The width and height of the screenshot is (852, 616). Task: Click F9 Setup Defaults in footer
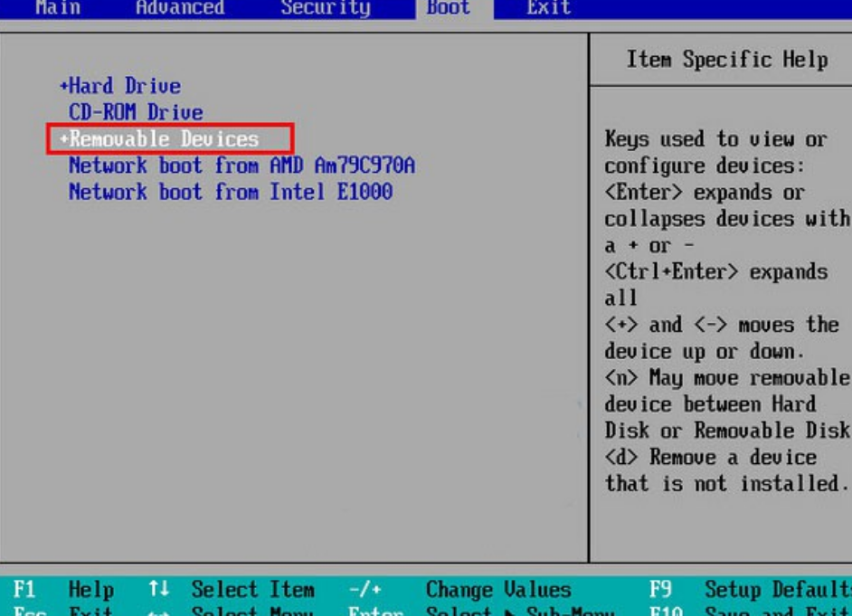751,591
